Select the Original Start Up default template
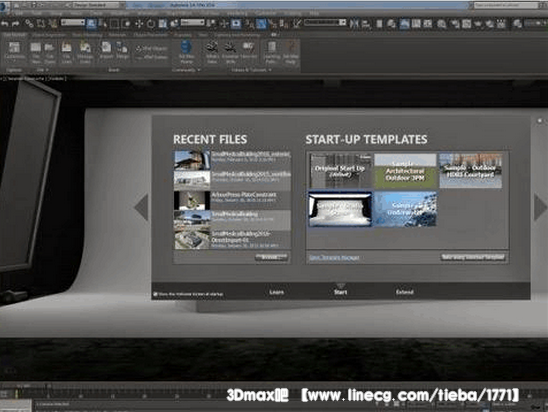Image resolution: width=548 pixels, height=412 pixels. (340, 171)
